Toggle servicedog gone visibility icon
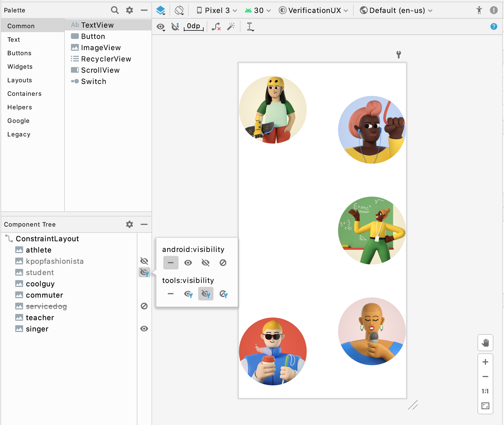 point(144,306)
